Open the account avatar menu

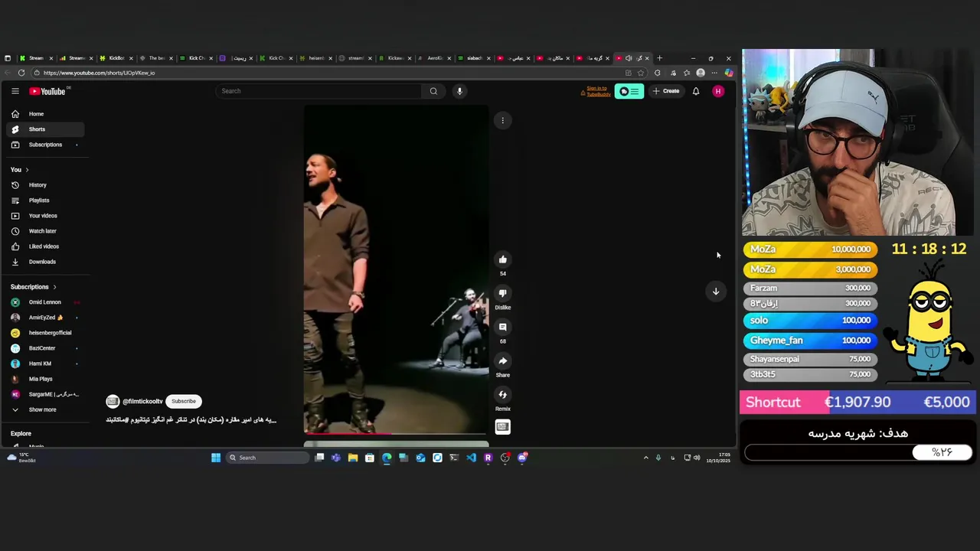pyautogui.click(x=718, y=91)
